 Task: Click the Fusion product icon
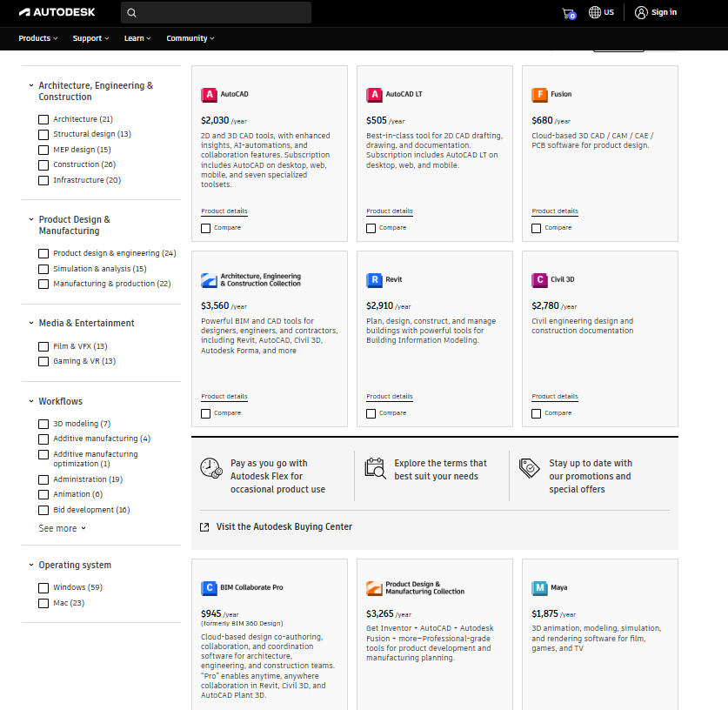[539, 95]
